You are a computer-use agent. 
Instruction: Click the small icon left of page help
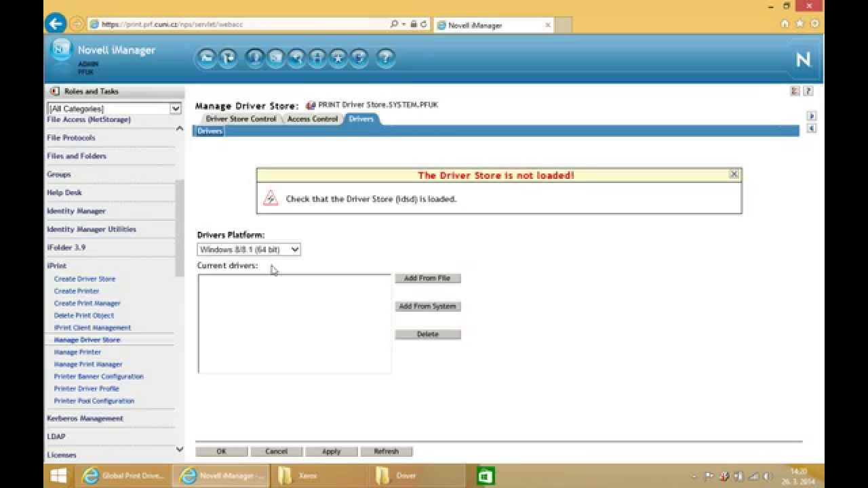[795, 91]
